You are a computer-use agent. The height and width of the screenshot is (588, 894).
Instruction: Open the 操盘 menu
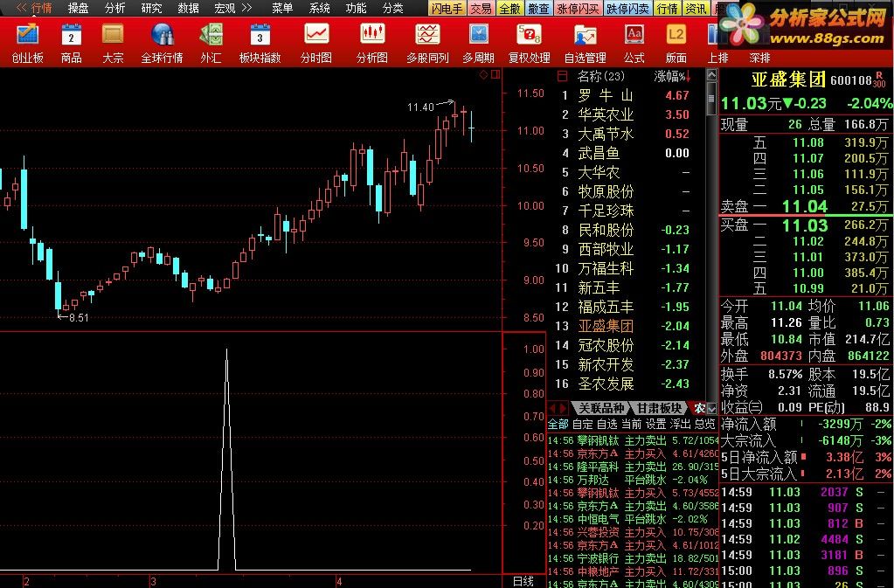(x=78, y=8)
